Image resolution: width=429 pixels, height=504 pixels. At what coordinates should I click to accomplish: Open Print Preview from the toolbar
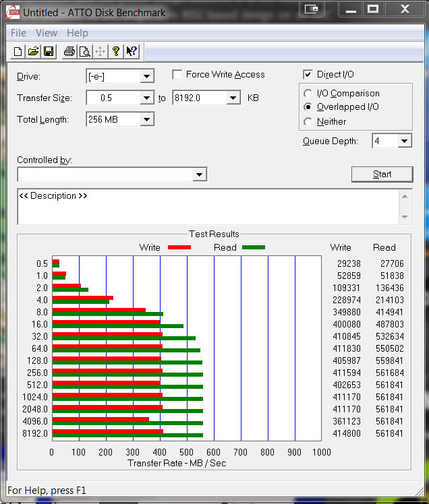pos(84,51)
